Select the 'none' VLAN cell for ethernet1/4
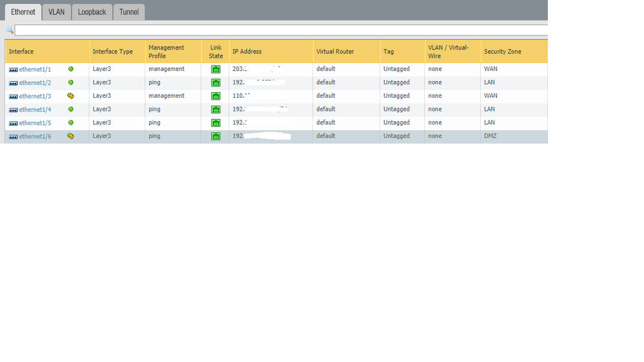Screen dimensions: 644x362 [453, 109]
